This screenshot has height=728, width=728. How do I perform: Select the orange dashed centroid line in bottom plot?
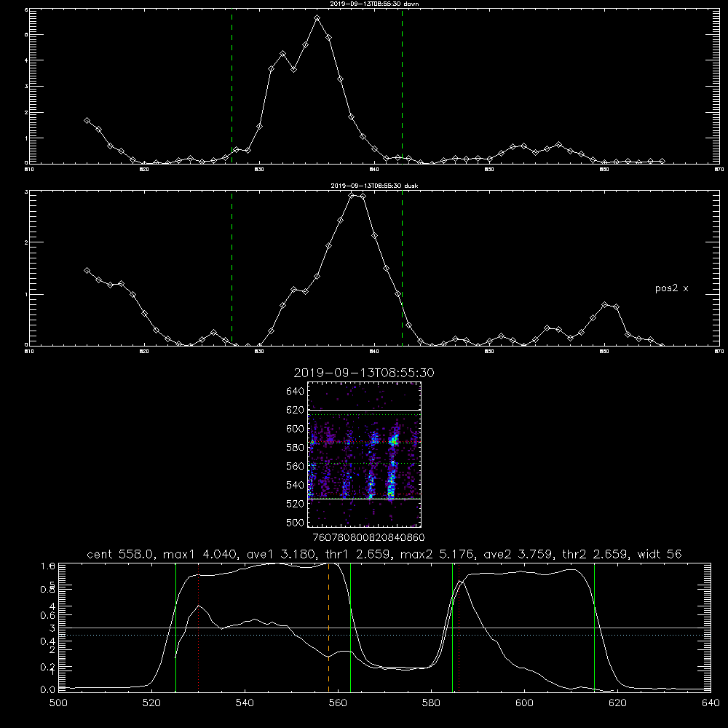pyautogui.click(x=329, y=628)
